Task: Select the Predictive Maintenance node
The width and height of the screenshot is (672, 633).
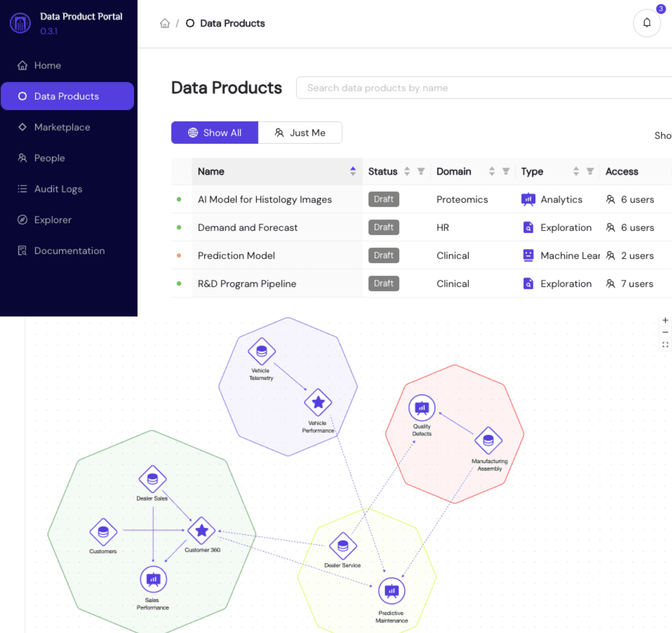Action: click(x=391, y=591)
